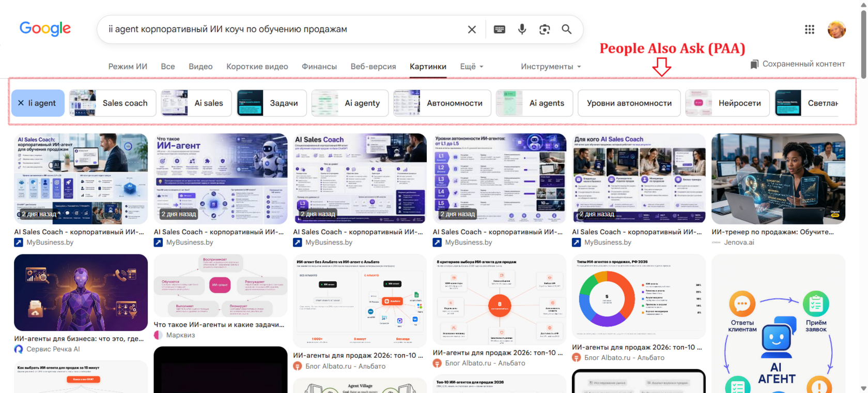This screenshot has width=868, height=393.
Task: Select the Sales coach filter chip
Action: (x=113, y=103)
